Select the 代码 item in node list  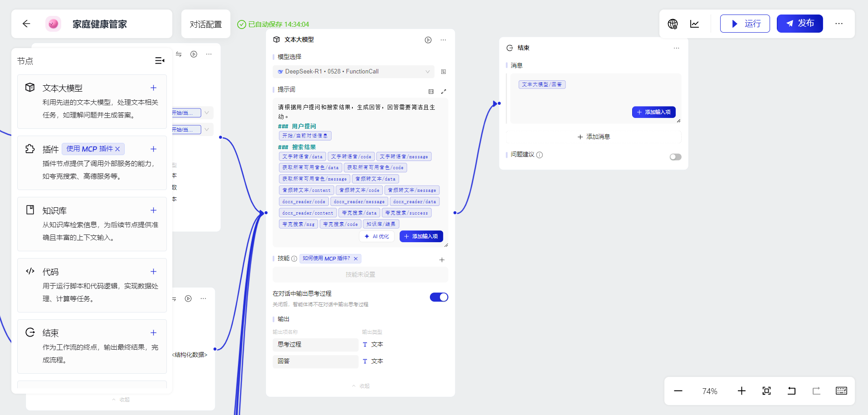pos(92,285)
